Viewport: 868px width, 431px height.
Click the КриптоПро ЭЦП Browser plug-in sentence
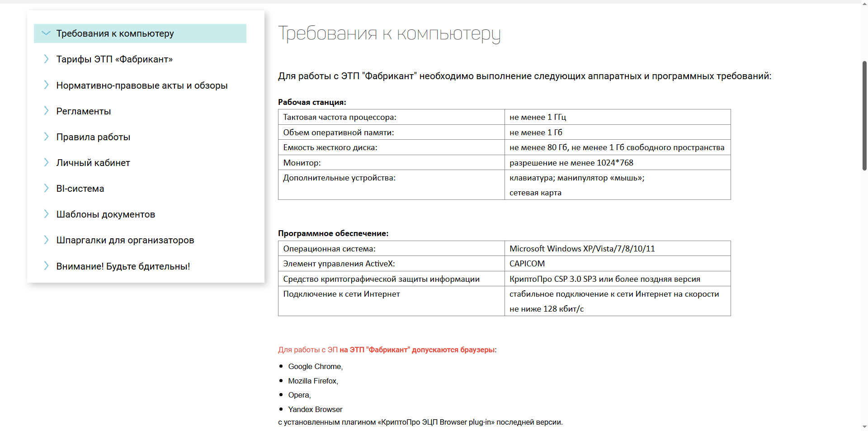point(420,422)
